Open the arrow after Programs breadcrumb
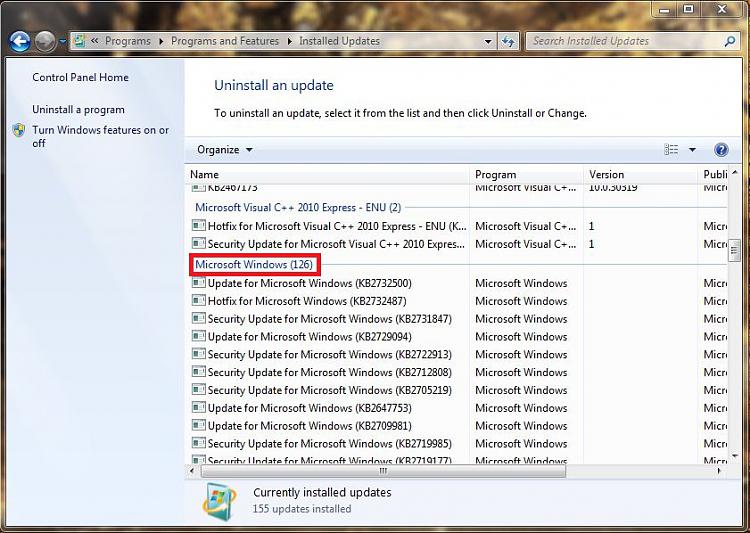The image size is (750, 533). (161, 42)
